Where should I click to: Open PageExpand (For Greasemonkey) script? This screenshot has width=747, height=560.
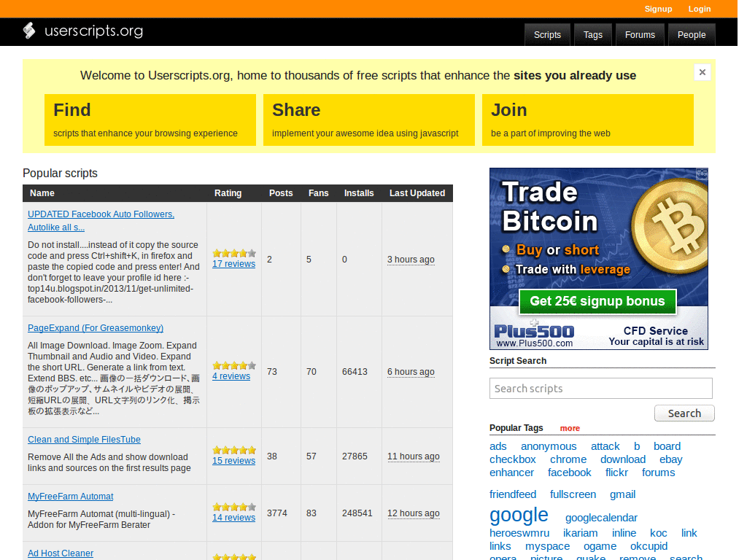(96, 328)
